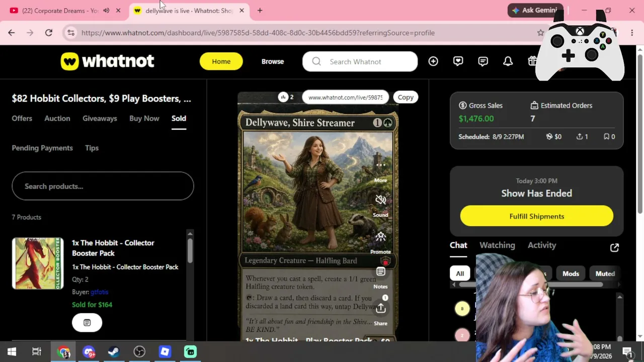The height and width of the screenshot is (362, 644).
Task: Select the Sold tab
Action: coord(179,118)
